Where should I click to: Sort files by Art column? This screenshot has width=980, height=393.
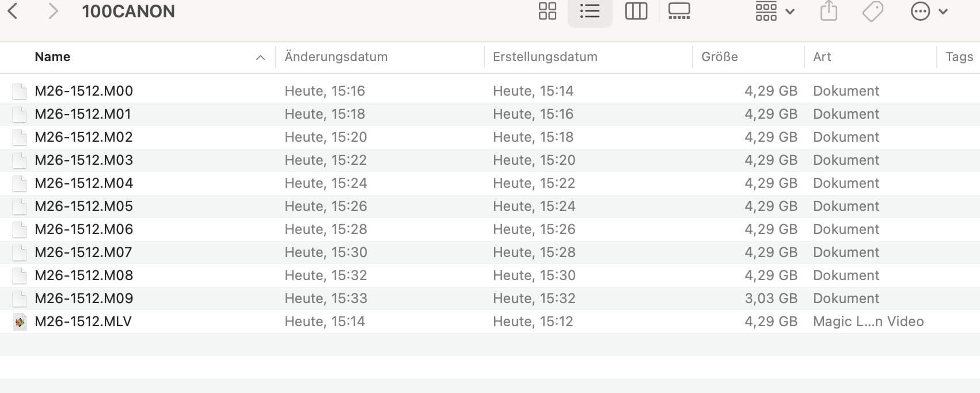[x=822, y=57]
